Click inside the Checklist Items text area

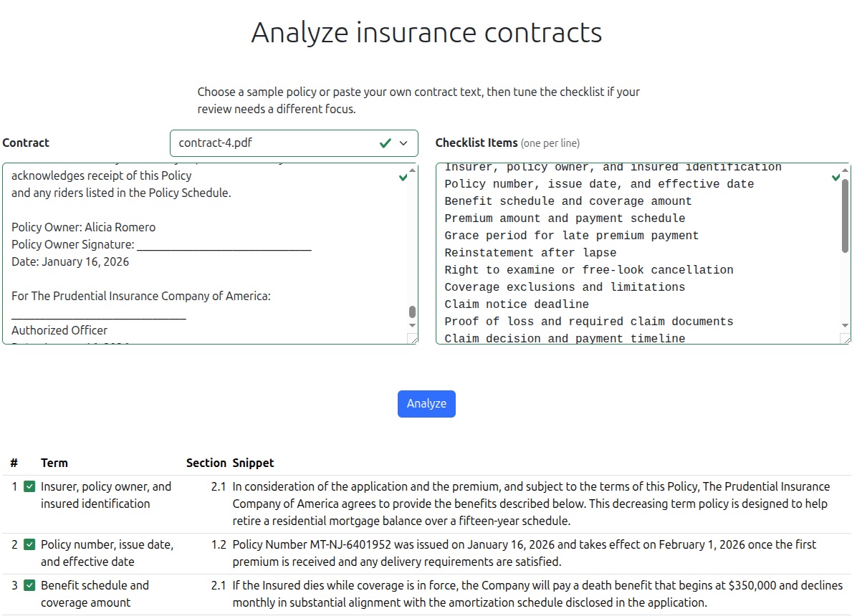click(631, 251)
